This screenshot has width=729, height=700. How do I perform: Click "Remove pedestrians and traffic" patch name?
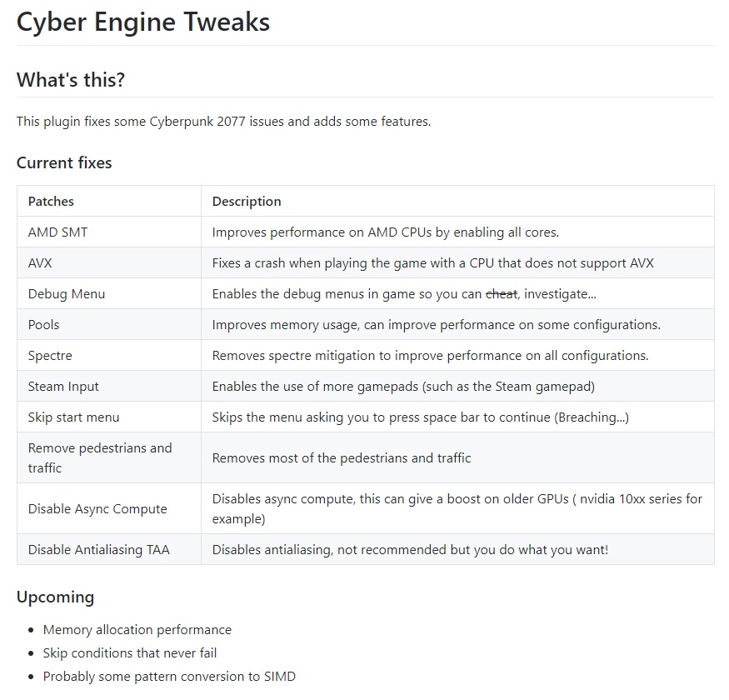click(100, 457)
